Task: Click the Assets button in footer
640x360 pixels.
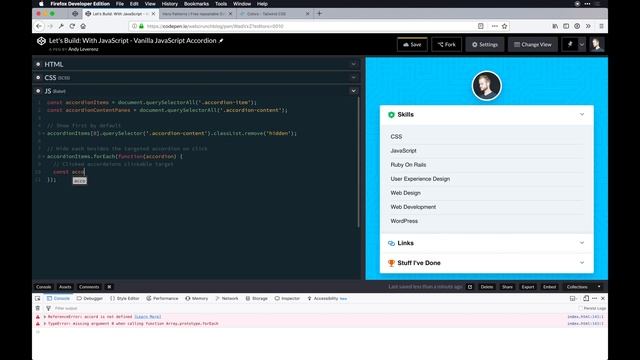Action: click(65, 287)
